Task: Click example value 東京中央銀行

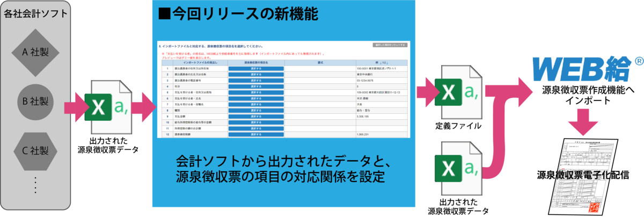Action: point(364,75)
